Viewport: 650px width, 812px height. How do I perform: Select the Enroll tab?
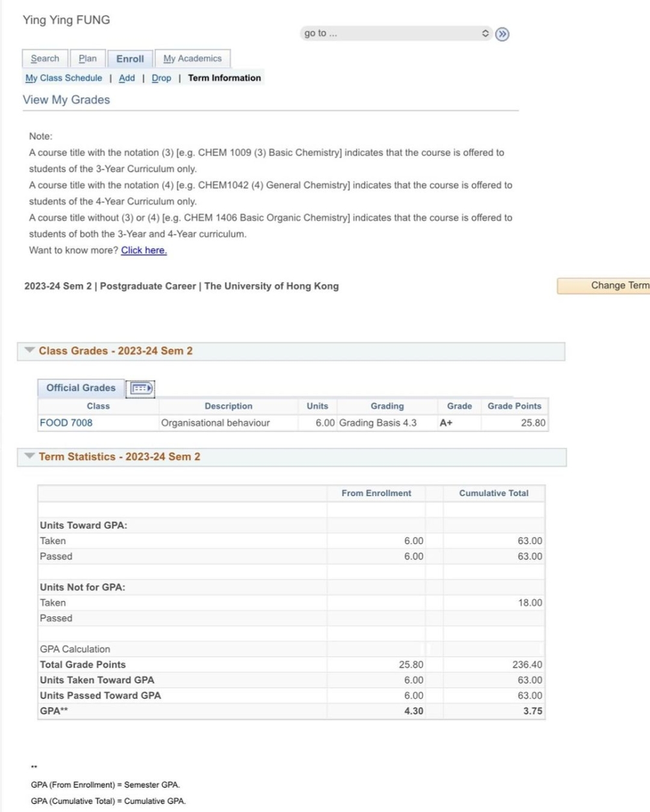coord(130,58)
